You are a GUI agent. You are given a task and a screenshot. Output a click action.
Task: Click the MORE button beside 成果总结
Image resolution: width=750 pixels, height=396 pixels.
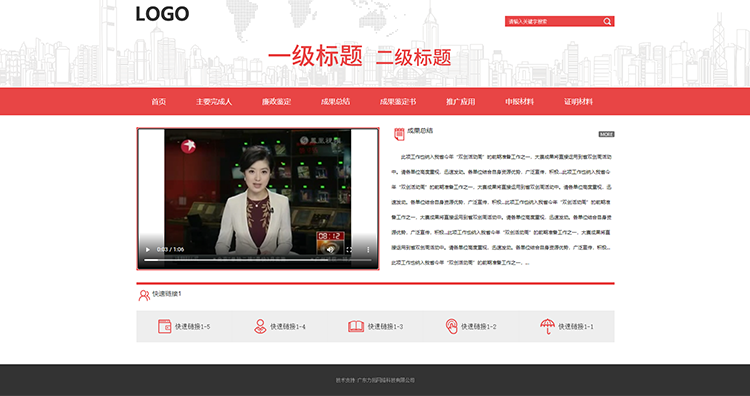coord(606,134)
